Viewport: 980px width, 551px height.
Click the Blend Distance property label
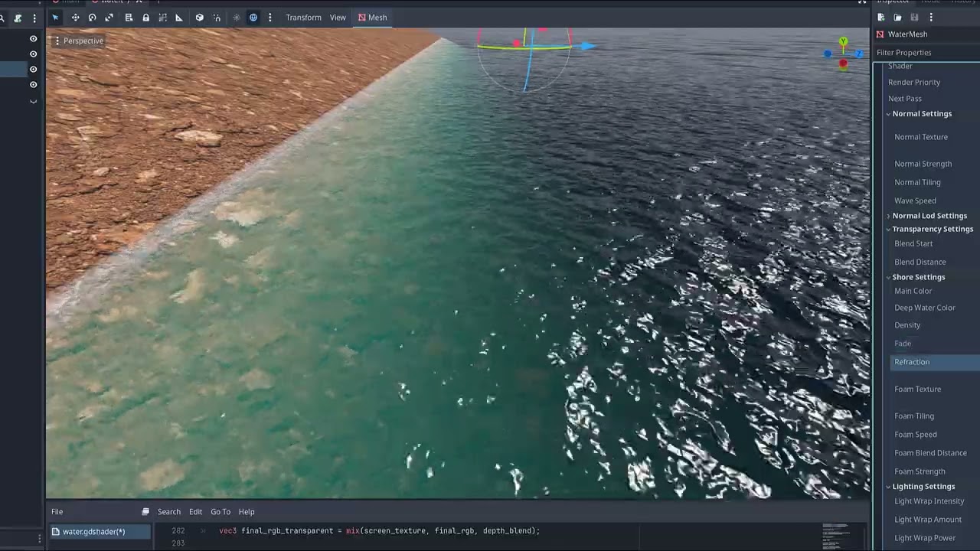pos(920,262)
